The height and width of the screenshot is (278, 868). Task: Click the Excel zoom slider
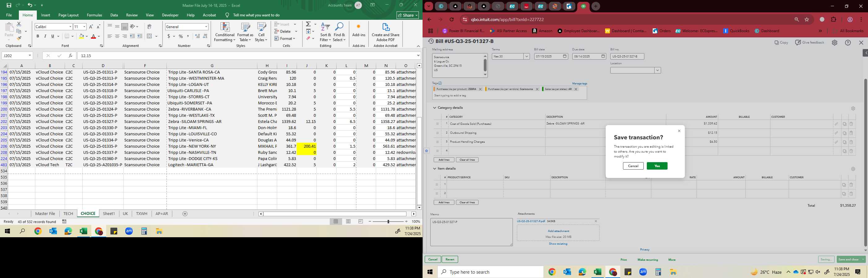pos(388,221)
